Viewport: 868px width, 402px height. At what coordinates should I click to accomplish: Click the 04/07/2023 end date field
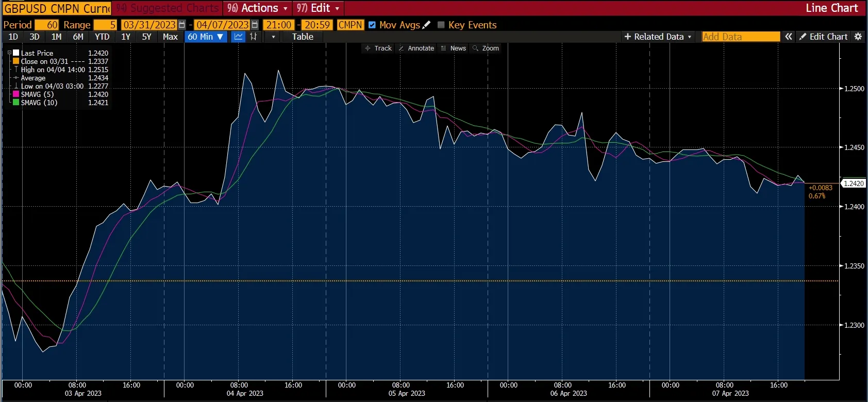(x=223, y=25)
